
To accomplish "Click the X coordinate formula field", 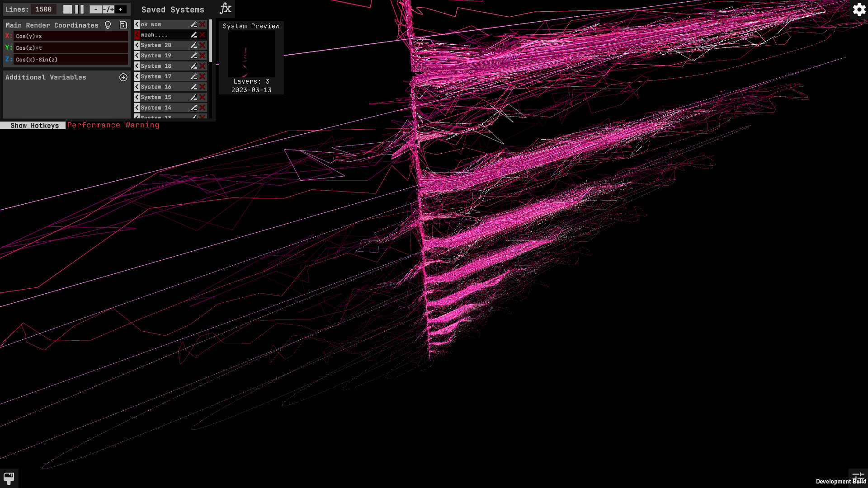I will click(x=71, y=36).
